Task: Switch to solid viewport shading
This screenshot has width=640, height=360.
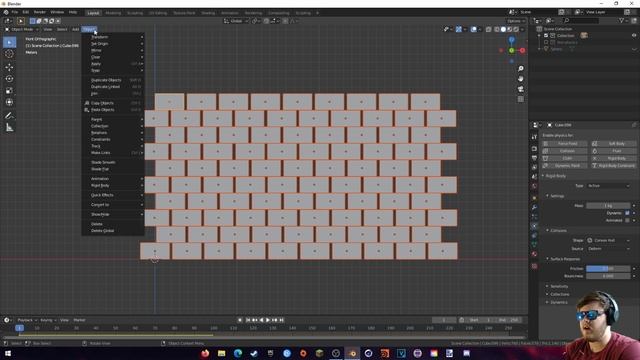Action: pyautogui.click(x=503, y=29)
